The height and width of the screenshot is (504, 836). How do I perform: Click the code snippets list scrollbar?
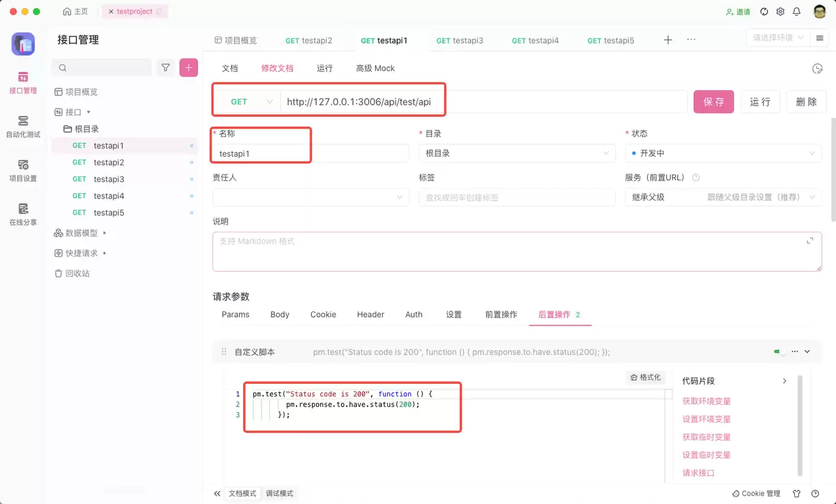(x=800, y=424)
